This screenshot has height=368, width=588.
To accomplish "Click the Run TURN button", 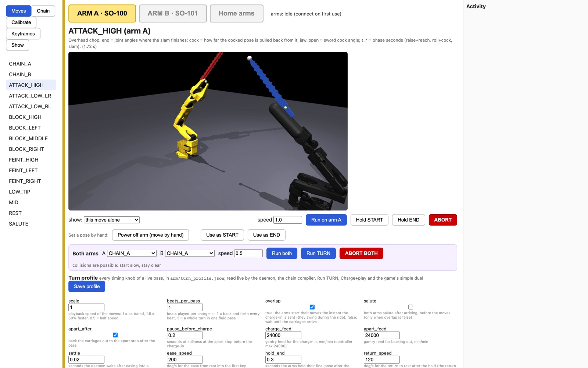I will pos(318,254).
